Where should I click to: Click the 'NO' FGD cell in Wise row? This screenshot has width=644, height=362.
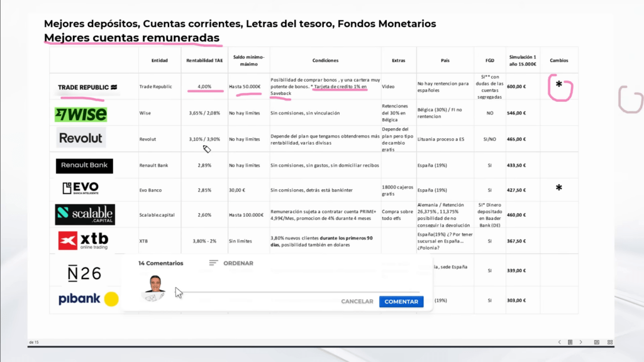(489, 113)
